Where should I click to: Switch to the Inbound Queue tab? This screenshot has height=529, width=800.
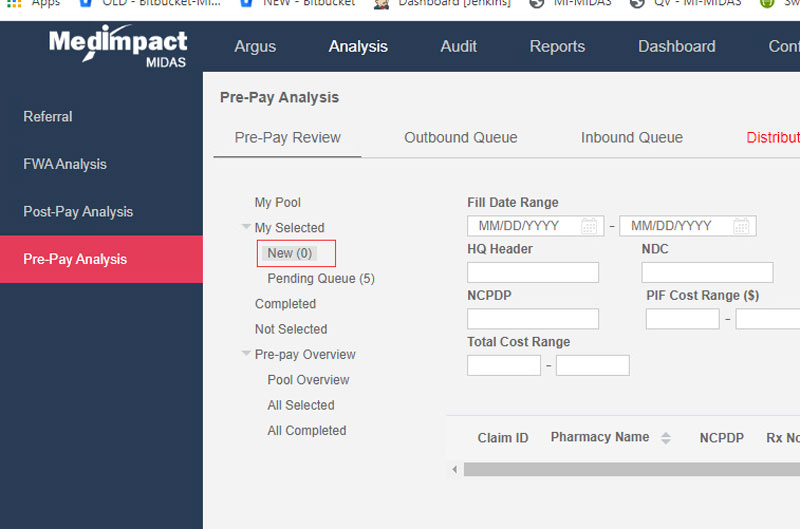(x=632, y=138)
